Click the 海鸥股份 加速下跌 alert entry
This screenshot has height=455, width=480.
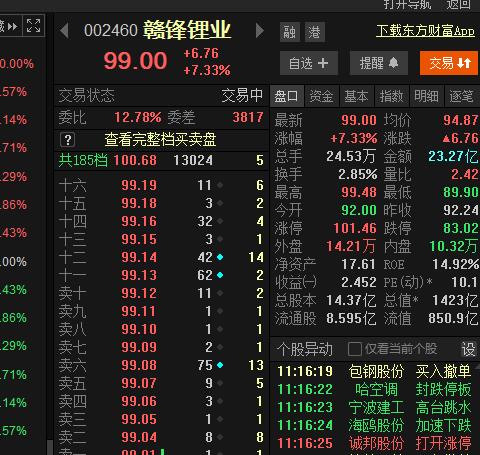pos(374,425)
